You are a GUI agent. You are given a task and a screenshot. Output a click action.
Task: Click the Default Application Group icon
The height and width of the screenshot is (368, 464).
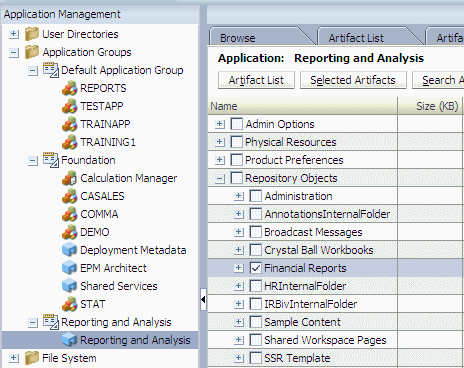pos(51,70)
